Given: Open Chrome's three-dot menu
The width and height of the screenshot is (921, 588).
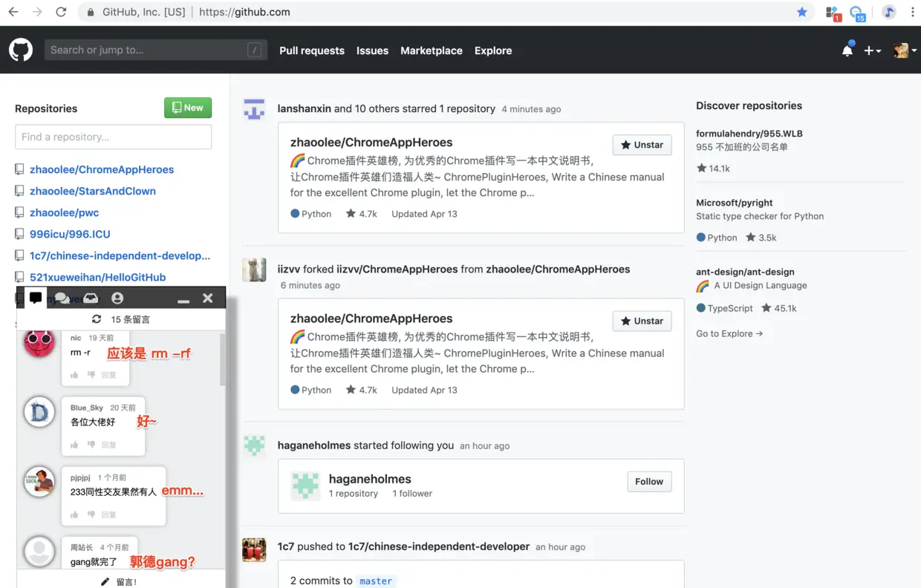Looking at the screenshot, I should tap(912, 12).
